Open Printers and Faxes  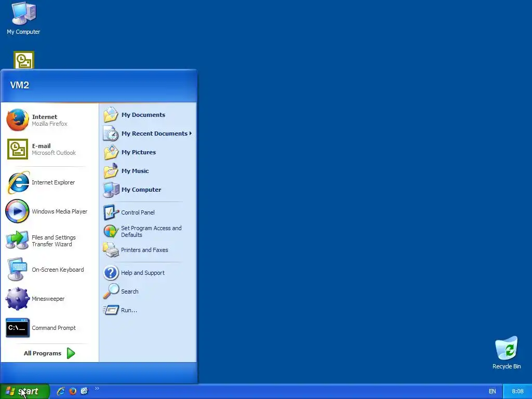click(x=148, y=250)
